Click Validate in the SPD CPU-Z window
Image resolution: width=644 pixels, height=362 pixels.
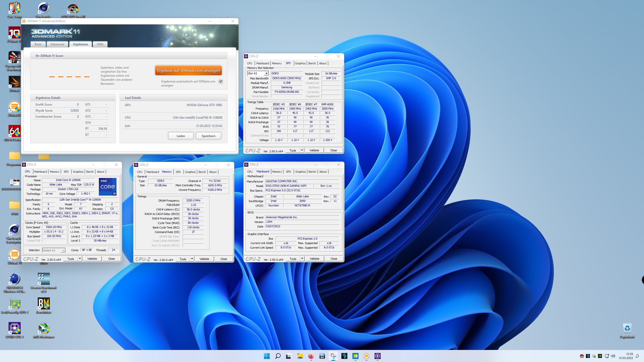pyautogui.click(x=314, y=150)
